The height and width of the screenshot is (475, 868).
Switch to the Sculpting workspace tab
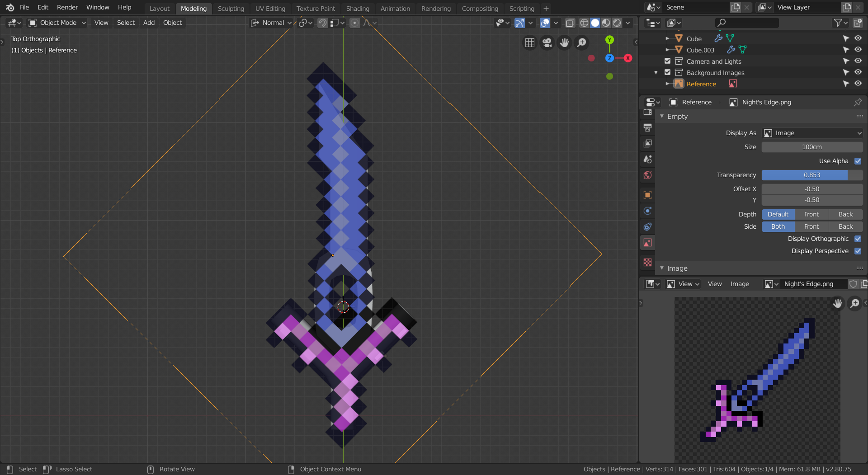[x=231, y=9]
